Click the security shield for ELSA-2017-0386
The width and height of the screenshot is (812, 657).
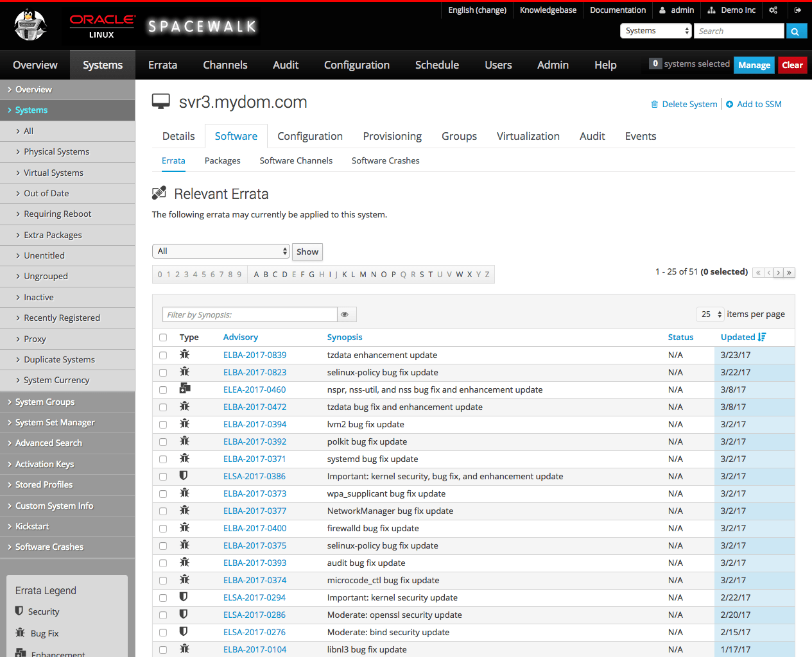pyautogui.click(x=184, y=475)
